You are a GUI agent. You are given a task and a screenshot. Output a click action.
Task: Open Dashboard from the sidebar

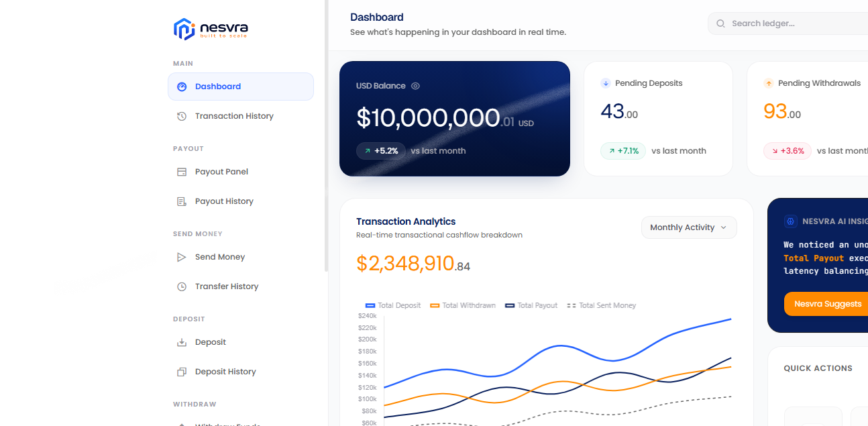[241, 87]
